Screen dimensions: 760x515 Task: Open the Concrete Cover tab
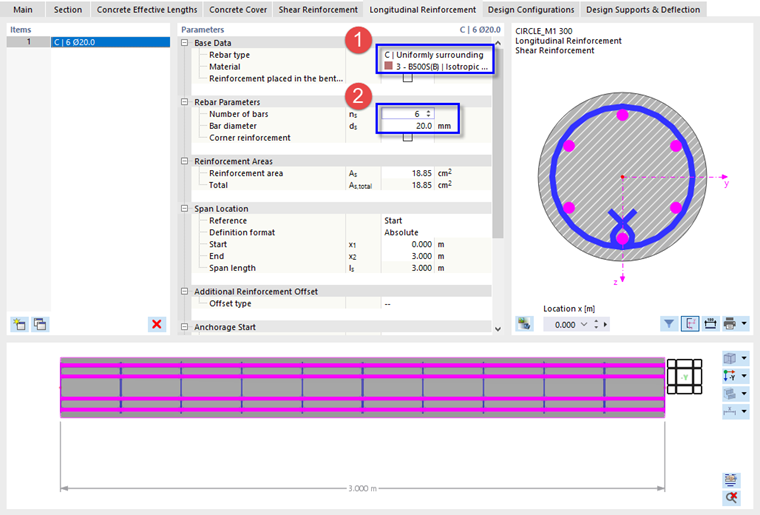tap(238, 10)
